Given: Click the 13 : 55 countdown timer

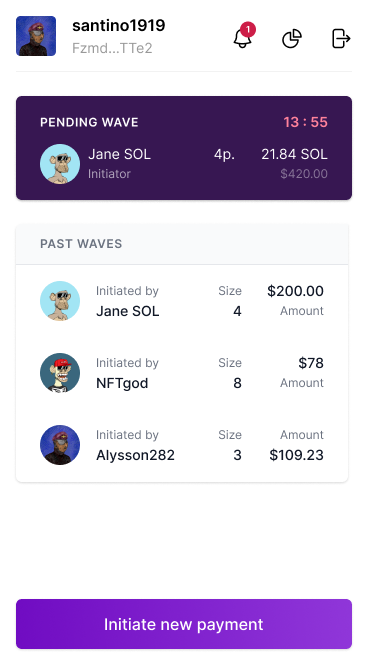Looking at the screenshot, I should coord(306,122).
